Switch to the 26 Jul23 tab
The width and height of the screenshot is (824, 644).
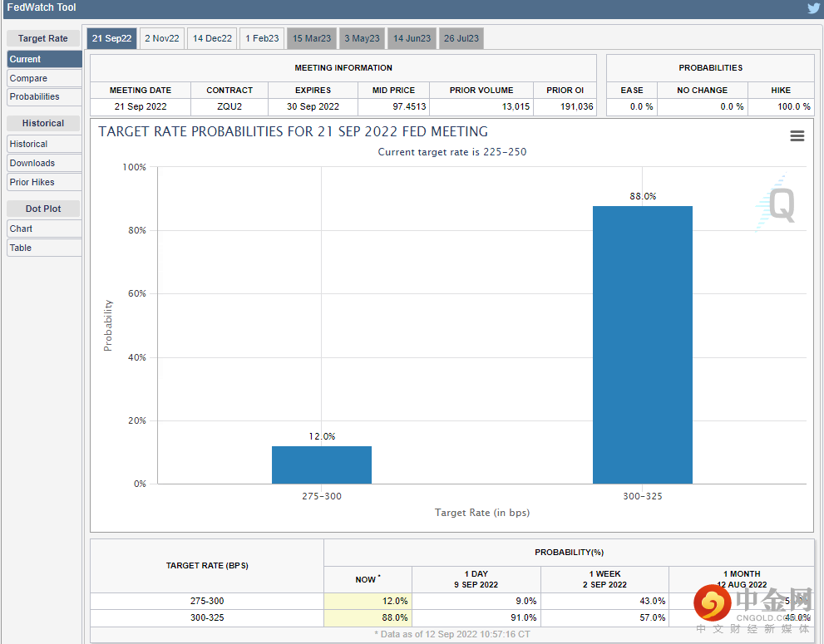(x=461, y=38)
